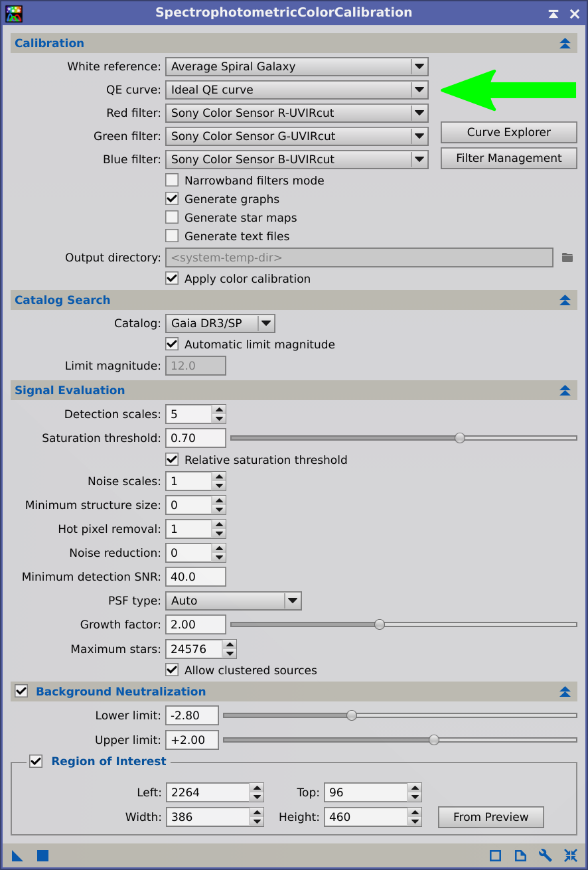Image resolution: width=588 pixels, height=870 pixels.
Task: Click the Output directory field
Action: (359, 257)
